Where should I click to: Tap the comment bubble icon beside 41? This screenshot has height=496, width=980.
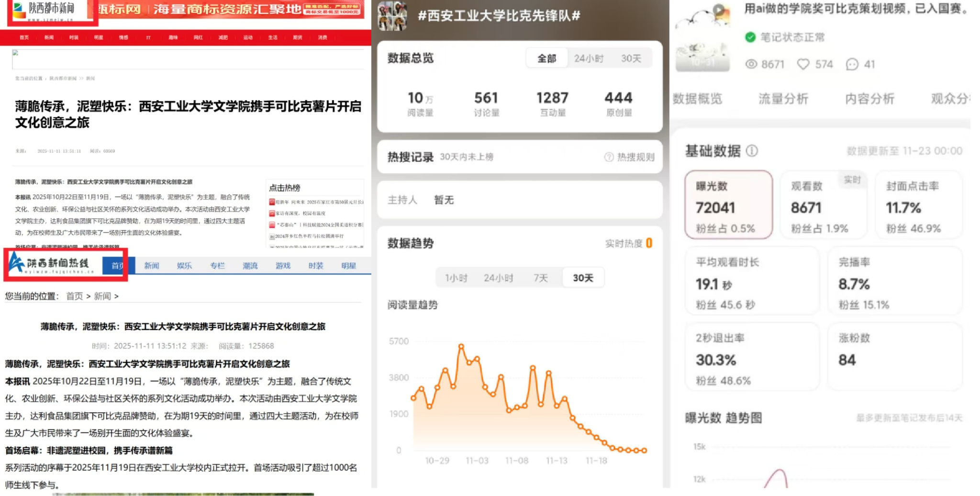point(852,64)
